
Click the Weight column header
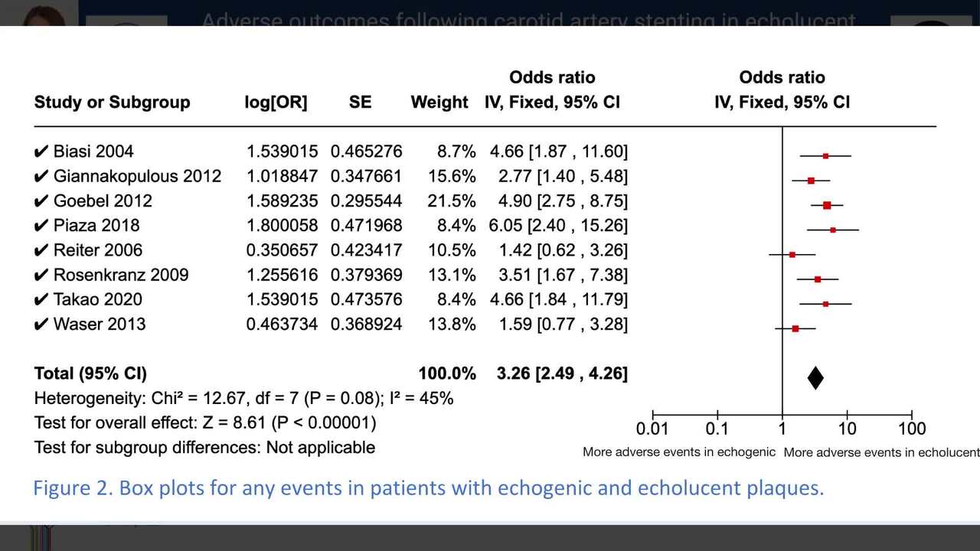pyautogui.click(x=439, y=103)
